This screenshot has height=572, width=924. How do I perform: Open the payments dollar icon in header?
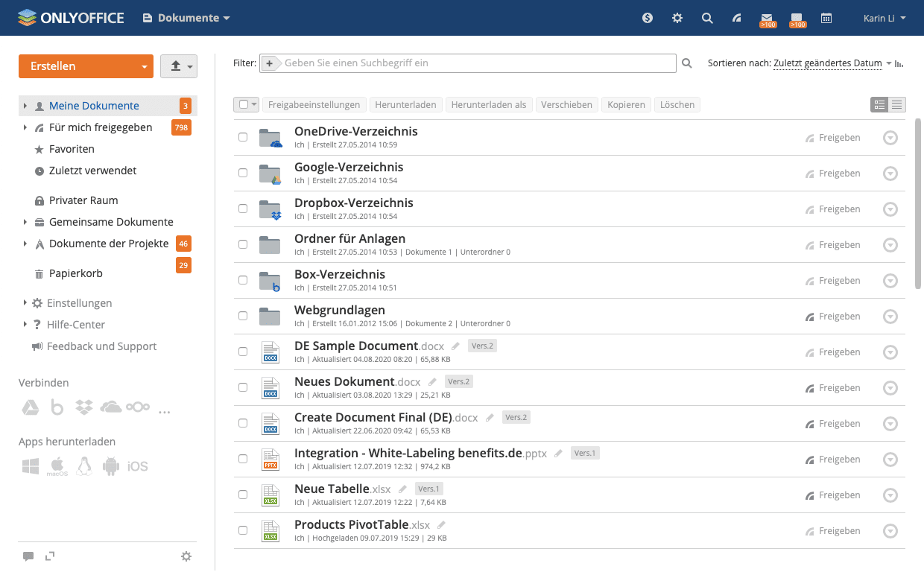[x=648, y=18]
